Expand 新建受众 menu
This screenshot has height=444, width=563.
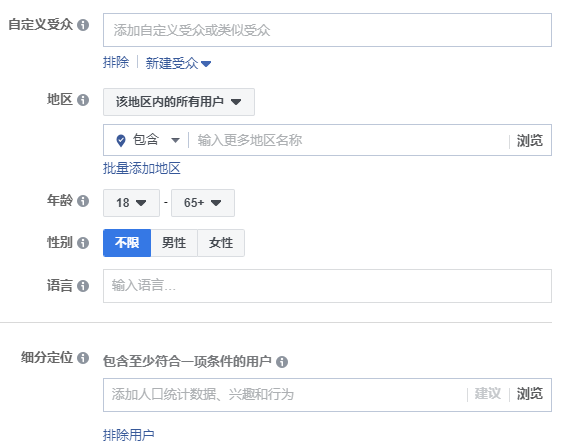pyautogui.click(x=178, y=64)
